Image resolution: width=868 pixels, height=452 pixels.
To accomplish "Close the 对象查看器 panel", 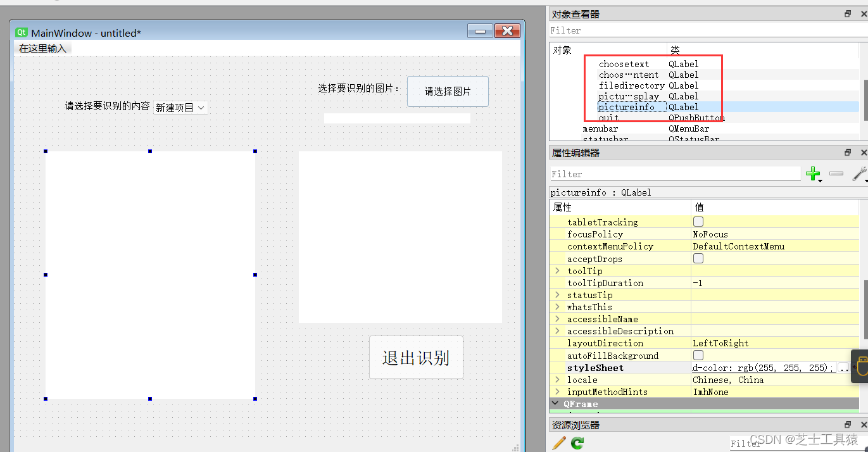I will (x=864, y=14).
